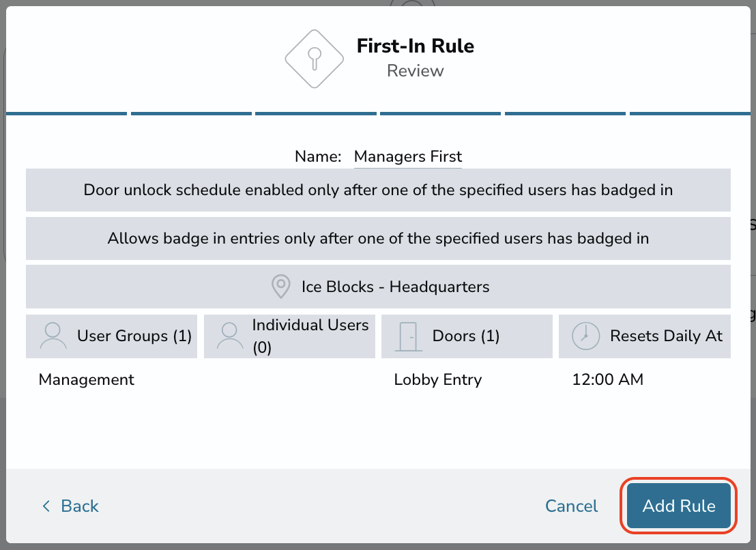Edit the Managers First name field
Image resolution: width=756 pixels, height=550 pixels.
tap(408, 156)
